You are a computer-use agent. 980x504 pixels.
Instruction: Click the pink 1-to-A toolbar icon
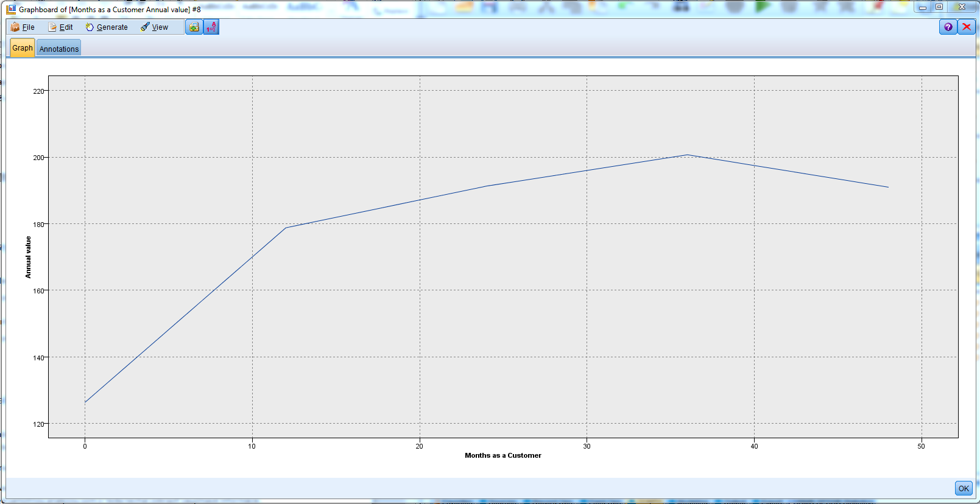coord(211,27)
